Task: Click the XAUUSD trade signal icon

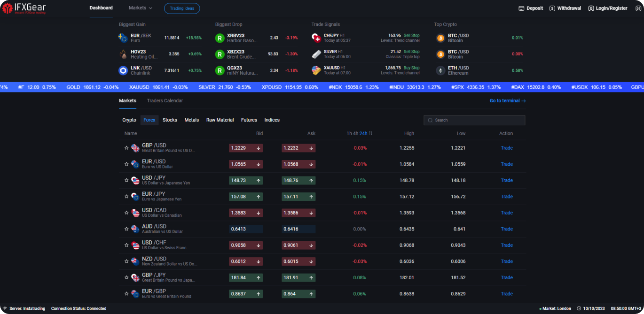Action: [316, 70]
